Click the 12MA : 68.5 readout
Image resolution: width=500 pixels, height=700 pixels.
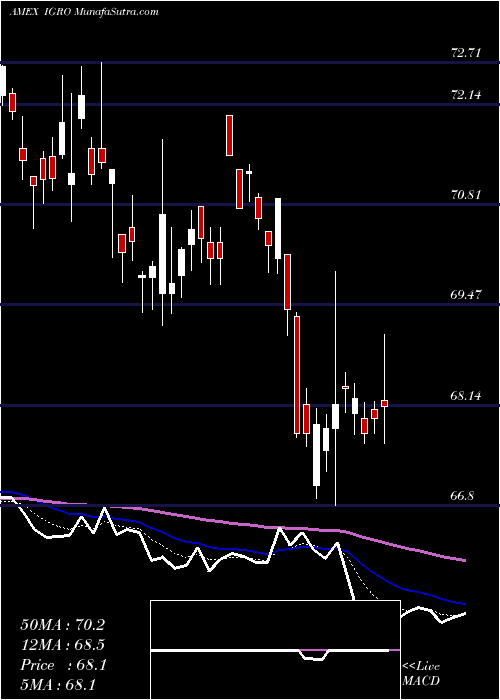pos(62,645)
